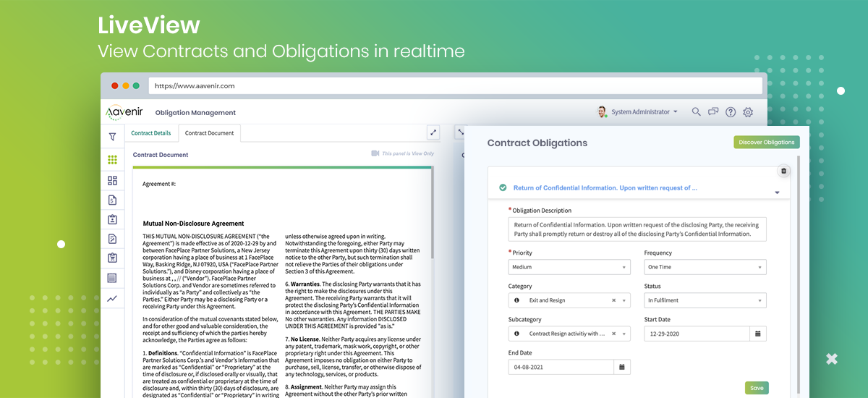Open the Category dropdown arrow

pos(624,300)
